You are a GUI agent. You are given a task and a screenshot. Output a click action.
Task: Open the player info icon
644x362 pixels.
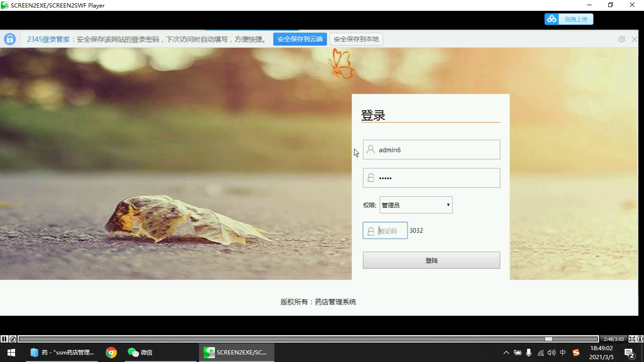[640, 339]
